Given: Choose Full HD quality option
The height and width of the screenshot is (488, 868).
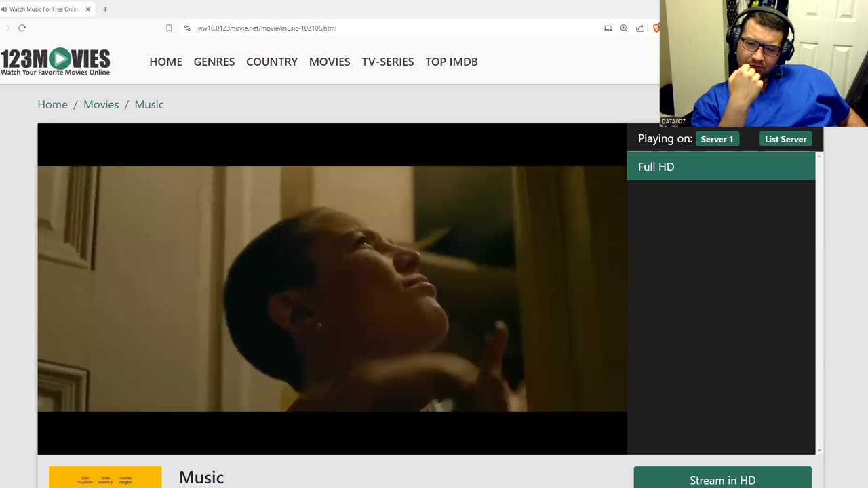Looking at the screenshot, I should tap(721, 167).
